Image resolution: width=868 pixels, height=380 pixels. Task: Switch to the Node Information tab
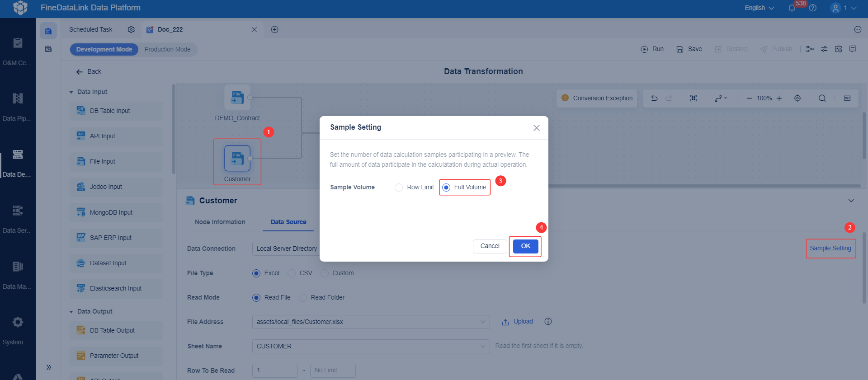pyautogui.click(x=220, y=222)
